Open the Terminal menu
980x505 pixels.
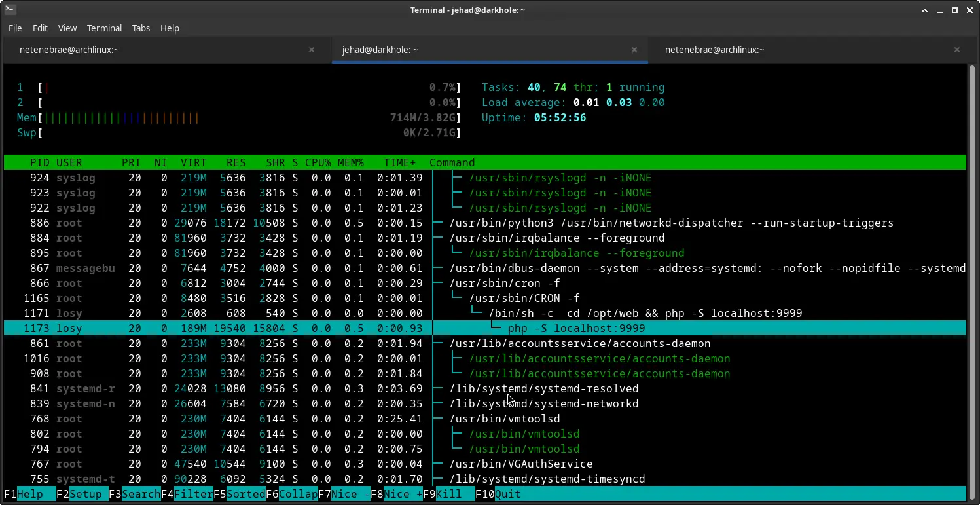tap(104, 28)
